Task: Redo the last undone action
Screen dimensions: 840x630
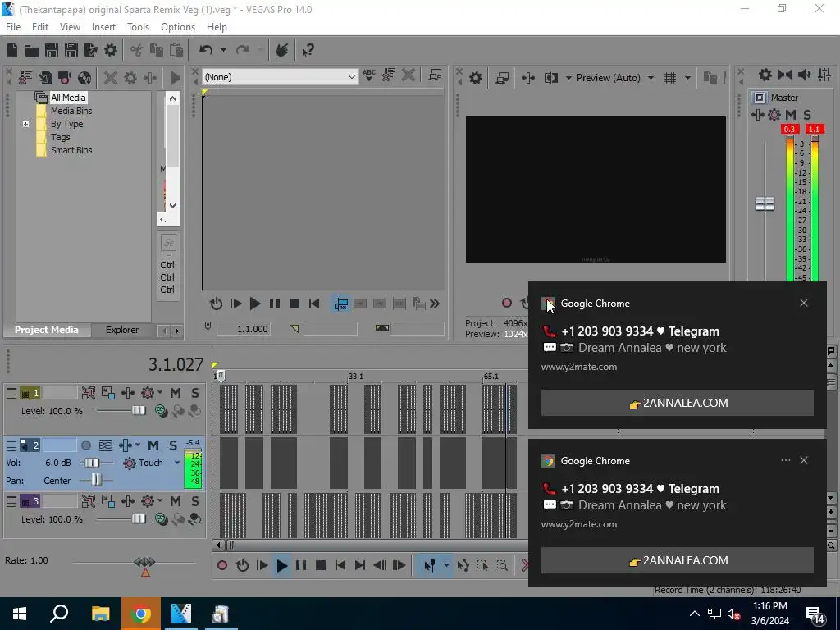Action: [243, 50]
